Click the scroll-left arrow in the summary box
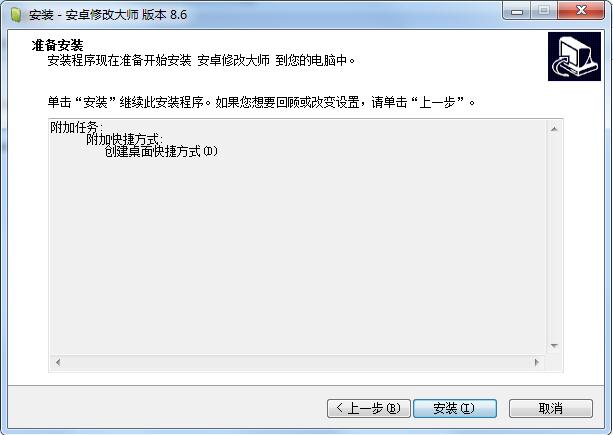 coord(58,362)
